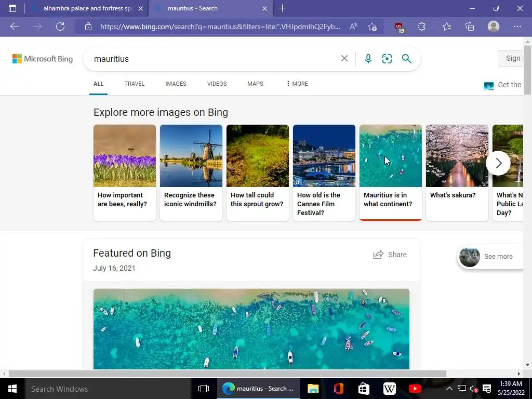
Task: Open Task View on taskbar
Action: (204, 389)
